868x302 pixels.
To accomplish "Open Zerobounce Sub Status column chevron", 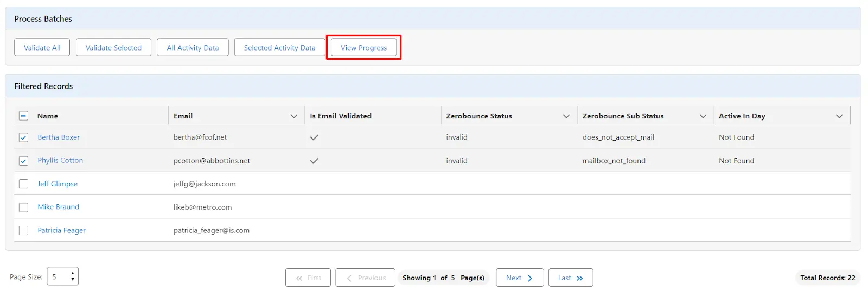I will (x=703, y=116).
